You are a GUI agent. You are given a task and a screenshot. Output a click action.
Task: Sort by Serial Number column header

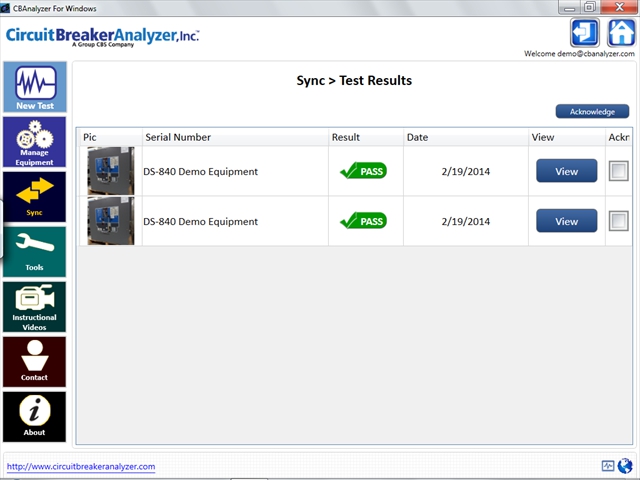click(236, 137)
